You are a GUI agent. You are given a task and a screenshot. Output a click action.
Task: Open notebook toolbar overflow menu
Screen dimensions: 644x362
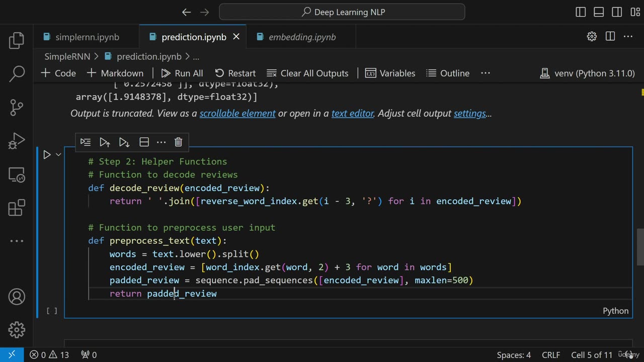tap(486, 73)
